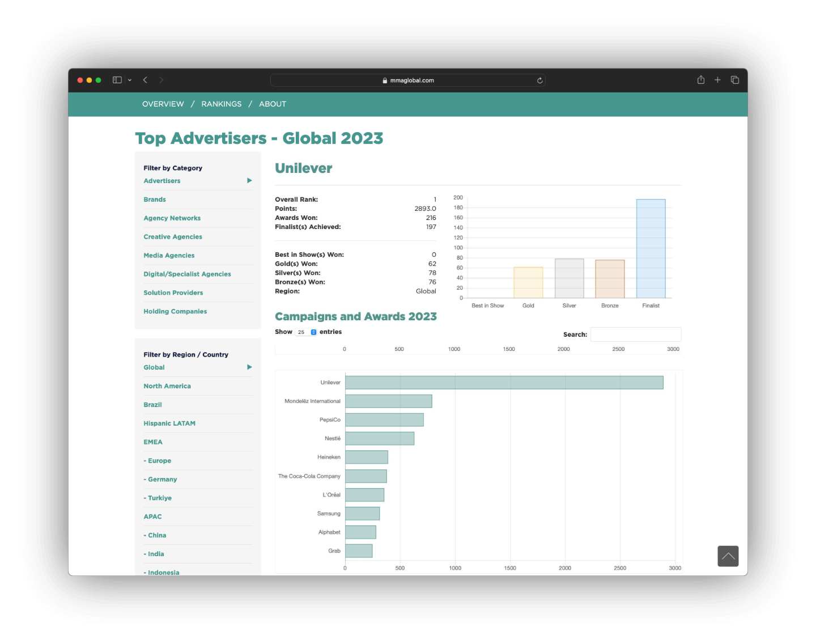816x644 pixels.
Task: Click the arrow next to Global region
Action: pos(249,367)
